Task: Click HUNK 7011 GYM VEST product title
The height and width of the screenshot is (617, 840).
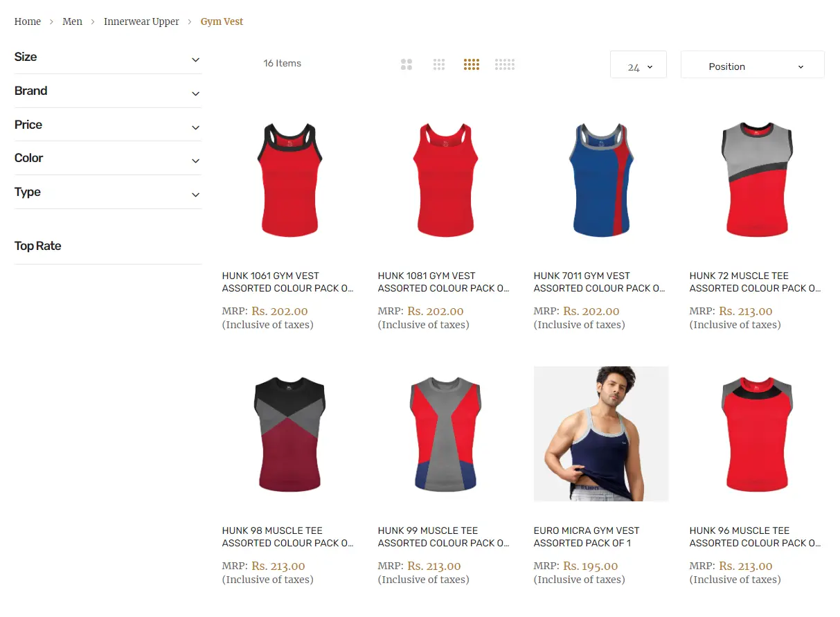Action: click(600, 282)
